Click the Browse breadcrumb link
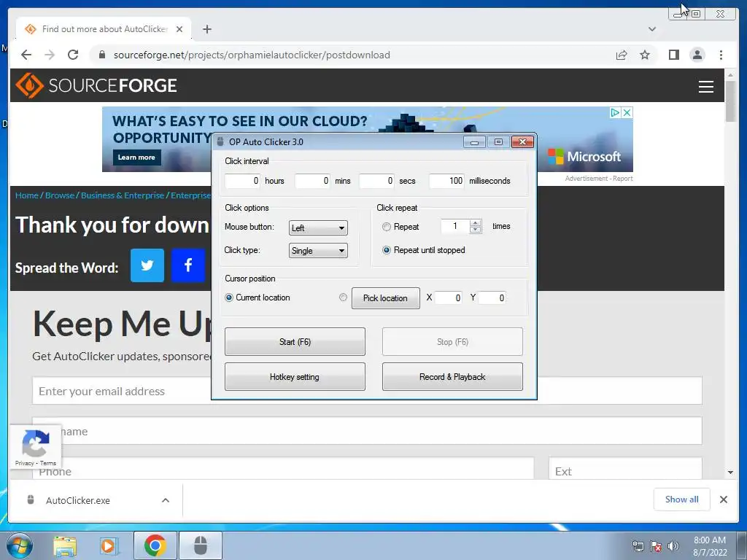Viewport: 747px width, 560px height. click(x=60, y=195)
